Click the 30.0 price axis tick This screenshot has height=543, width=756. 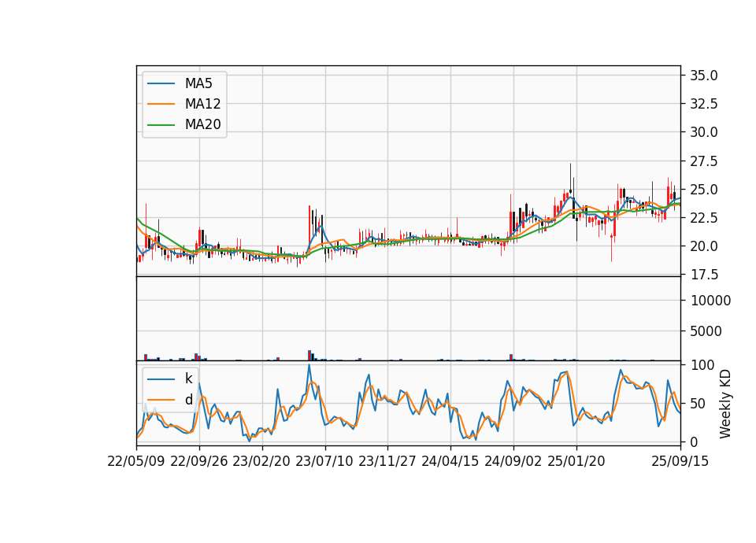click(x=704, y=132)
